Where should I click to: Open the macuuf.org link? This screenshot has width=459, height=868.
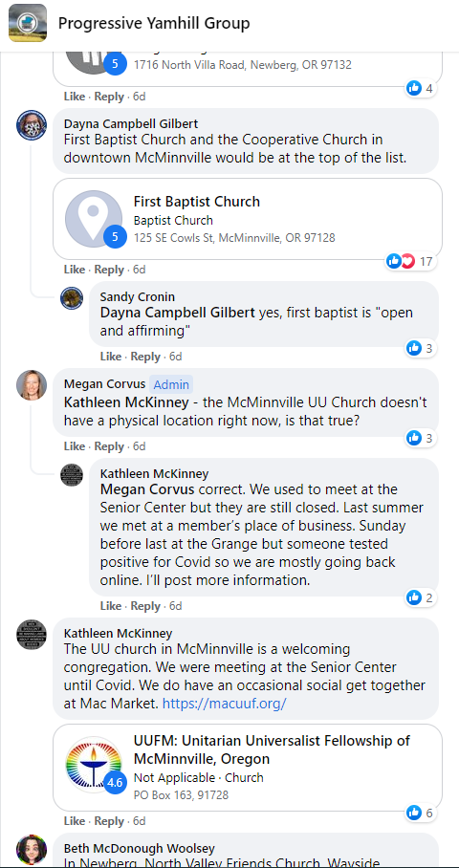(224, 704)
